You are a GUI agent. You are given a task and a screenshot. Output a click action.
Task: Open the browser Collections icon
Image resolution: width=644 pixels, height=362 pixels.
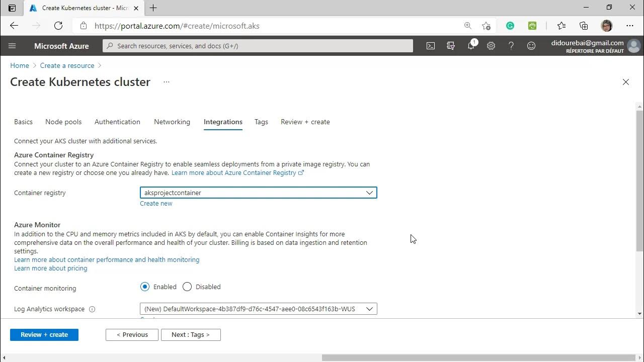[x=584, y=26]
